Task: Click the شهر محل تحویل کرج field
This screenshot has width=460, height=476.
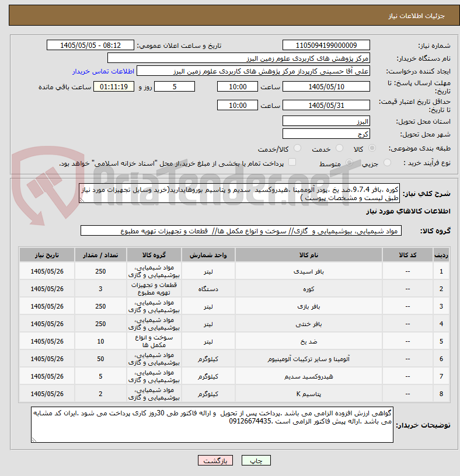Action: click(326, 134)
